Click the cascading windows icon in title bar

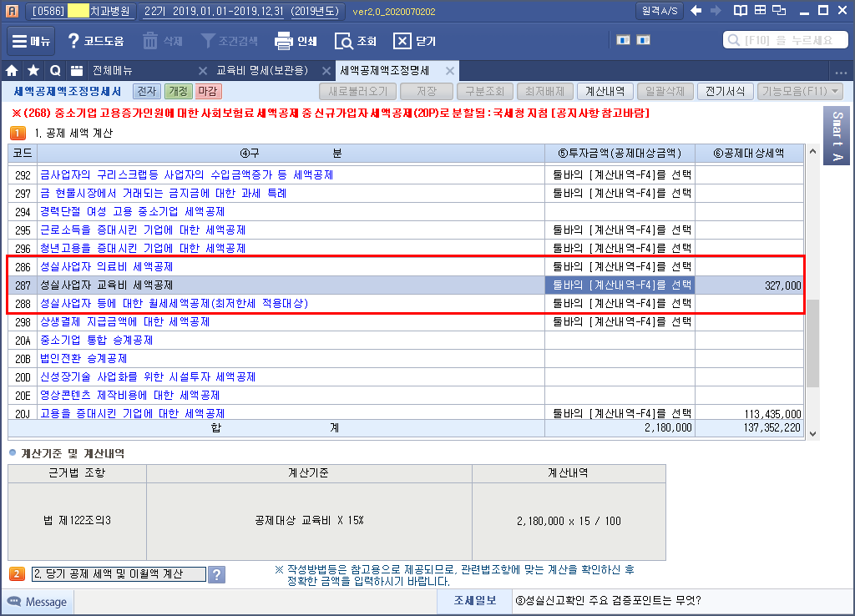[780, 10]
